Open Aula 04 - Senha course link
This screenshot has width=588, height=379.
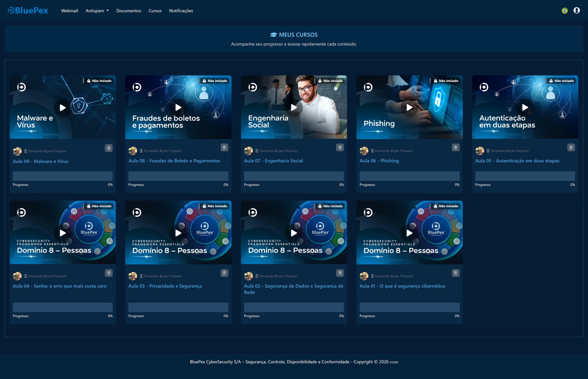(59, 286)
